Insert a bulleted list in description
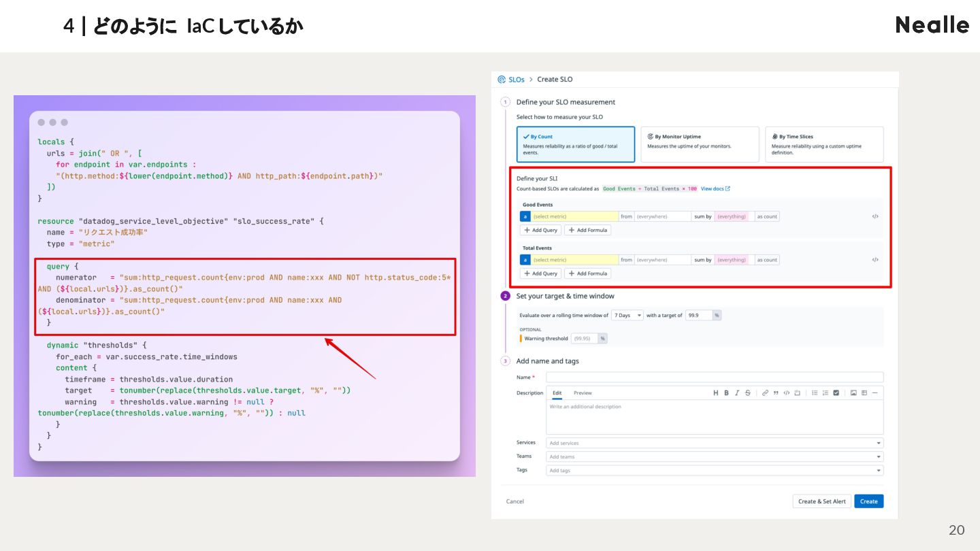 pyautogui.click(x=815, y=393)
